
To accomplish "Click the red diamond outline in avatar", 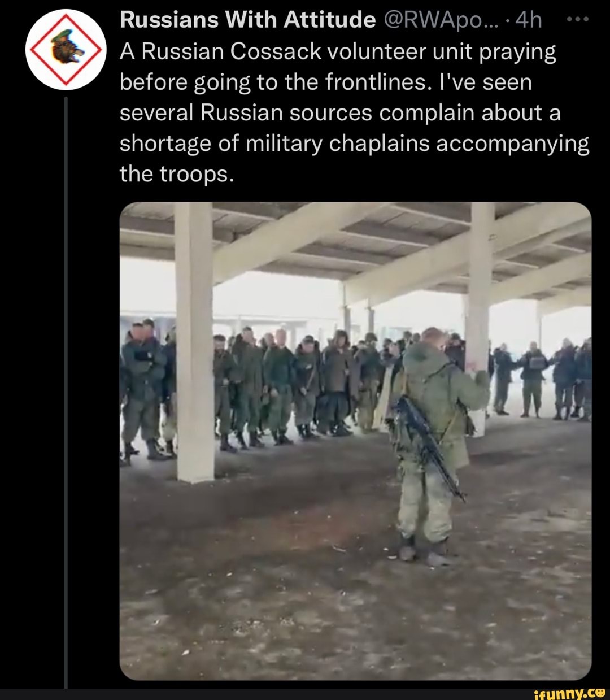I will [67, 50].
